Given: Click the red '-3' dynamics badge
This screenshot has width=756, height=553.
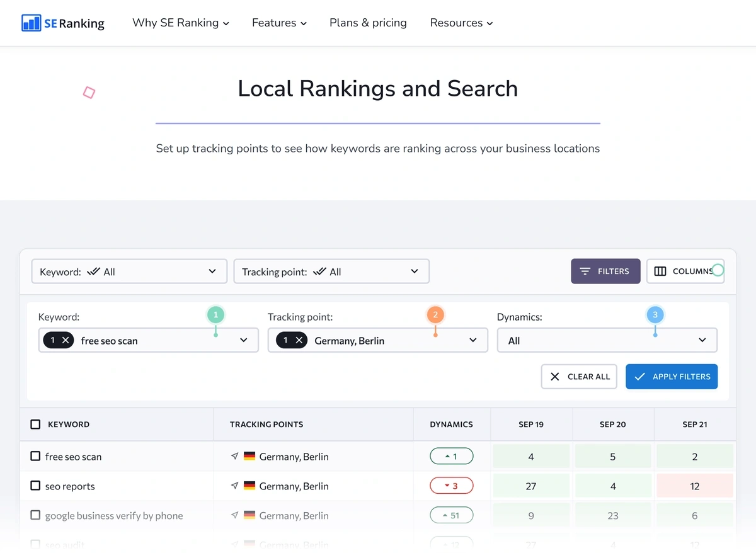Looking at the screenshot, I should [x=451, y=485].
